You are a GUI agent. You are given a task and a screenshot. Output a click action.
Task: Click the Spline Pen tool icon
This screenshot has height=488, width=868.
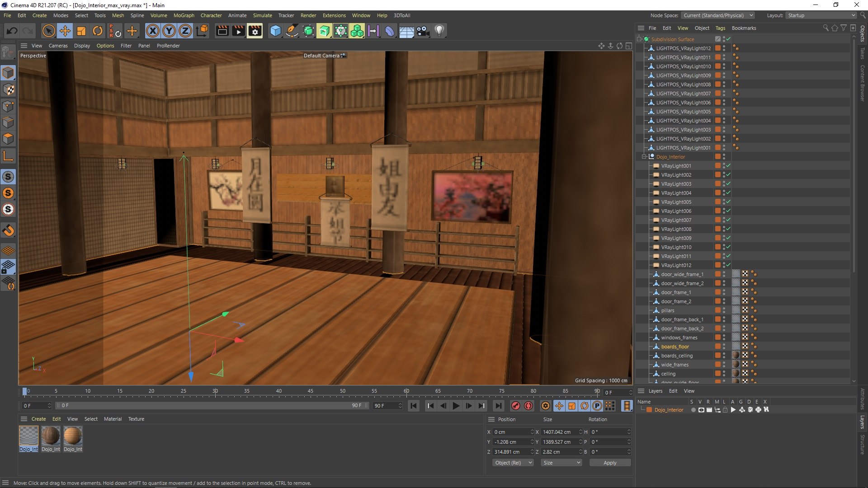click(x=292, y=31)
